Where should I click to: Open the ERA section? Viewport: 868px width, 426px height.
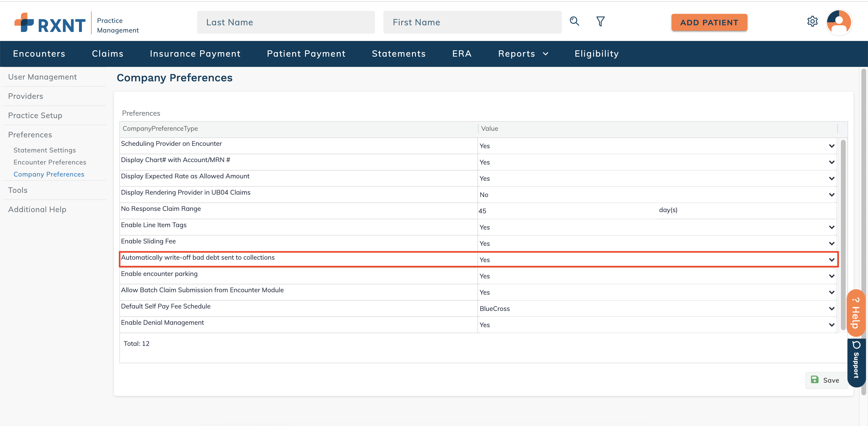point(462,54)
